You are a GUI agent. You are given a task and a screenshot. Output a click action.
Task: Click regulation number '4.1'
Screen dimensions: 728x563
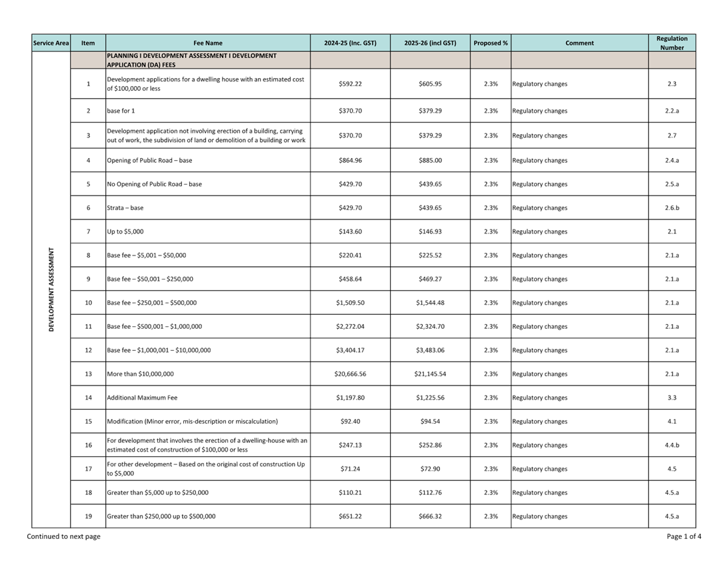(x=672, y=421)
